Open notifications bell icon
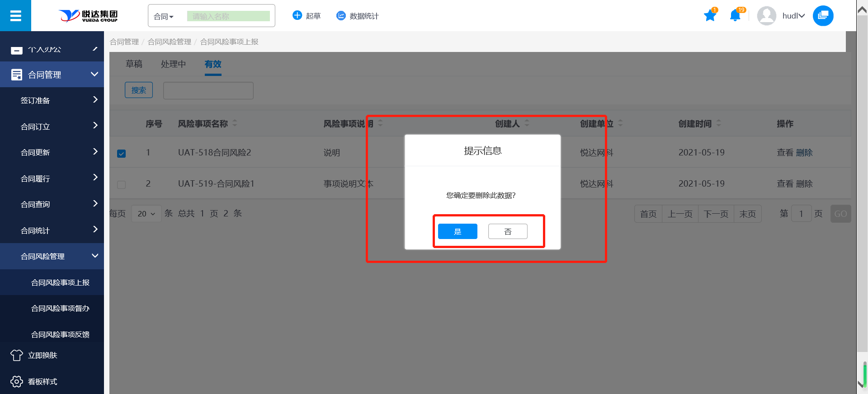This screenshot has width=868, height=394. 735,16
